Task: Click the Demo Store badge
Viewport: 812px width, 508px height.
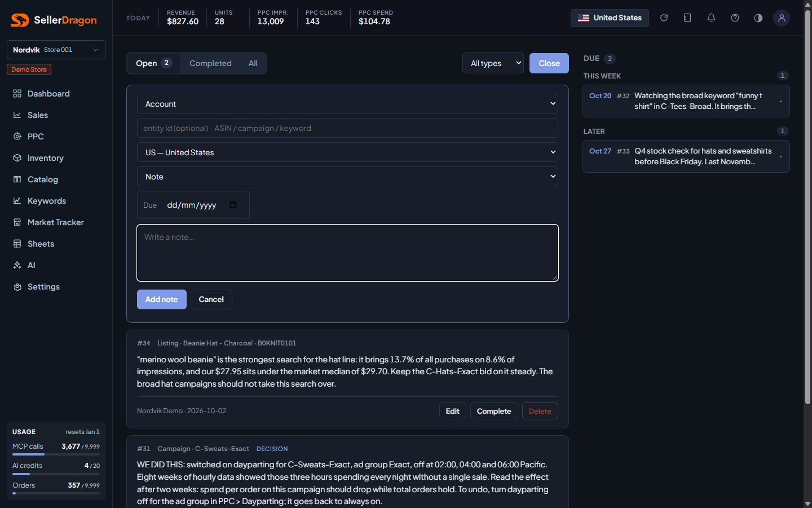Action: coord(29,69)
